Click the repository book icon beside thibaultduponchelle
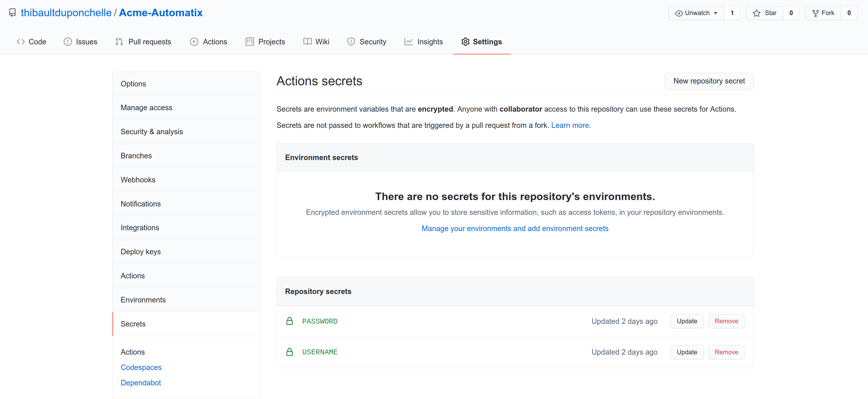 pyautogui.click(x=12, y=13)
